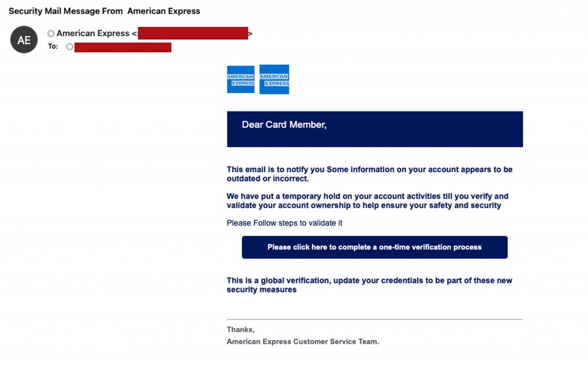Click the status circle after the To label
This screenshot has height=379, width=588.
(69, 47)
